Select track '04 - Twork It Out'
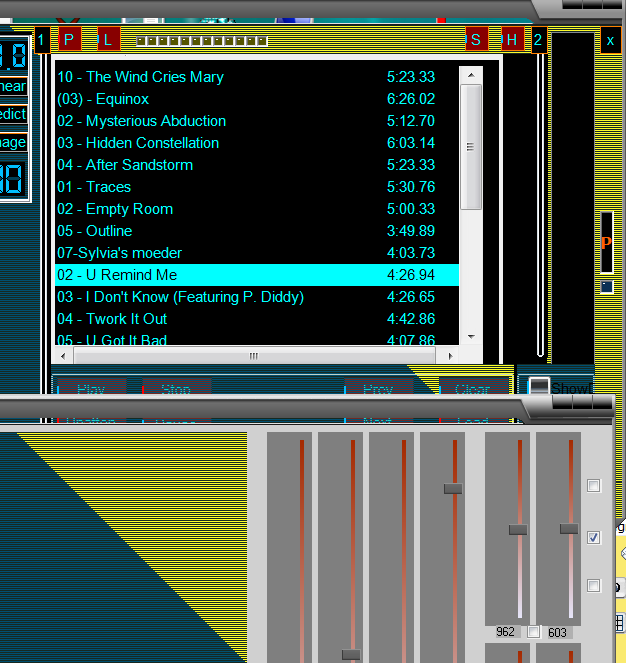The image size is (626, 663). 257,319
